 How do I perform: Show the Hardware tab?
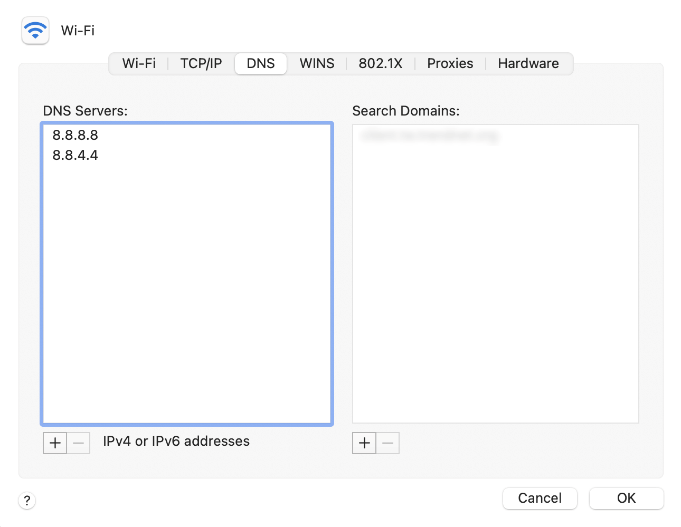coord(528,63)
